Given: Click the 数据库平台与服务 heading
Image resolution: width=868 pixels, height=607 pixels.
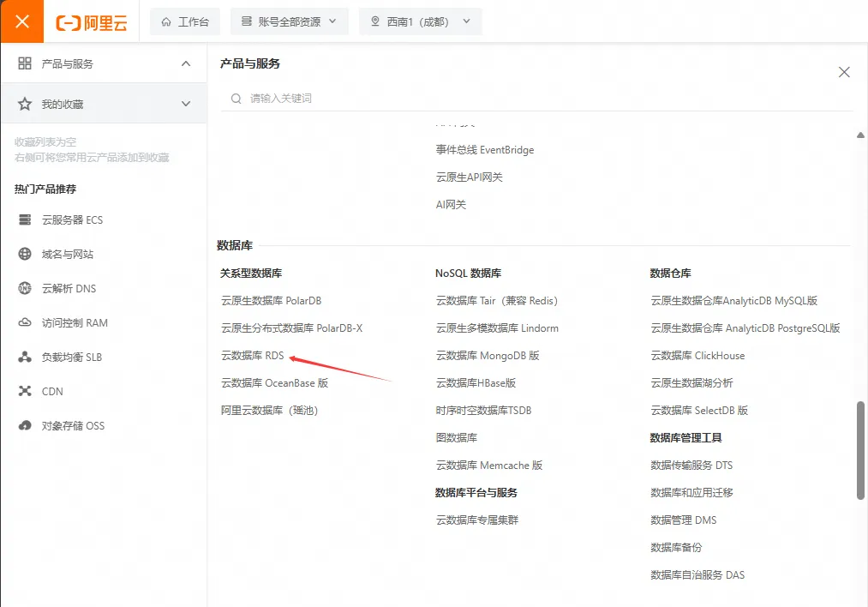Looking at the screenshot, I should pos(476,492).
